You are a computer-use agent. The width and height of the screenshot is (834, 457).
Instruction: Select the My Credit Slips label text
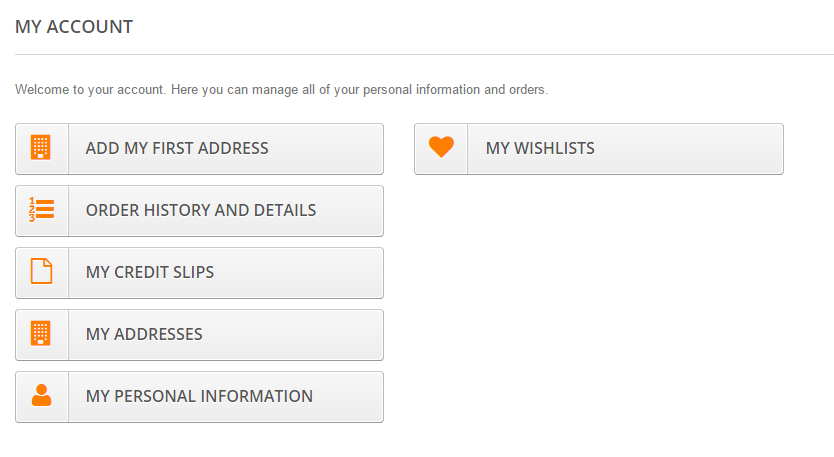(x=150, y=273)
